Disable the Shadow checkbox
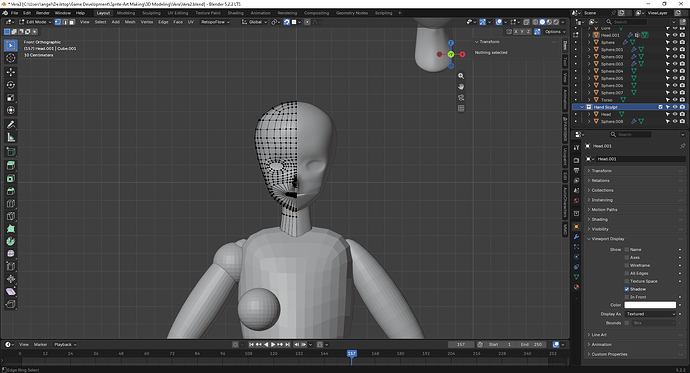Screen dimensions: 690x373 [627, 289]
